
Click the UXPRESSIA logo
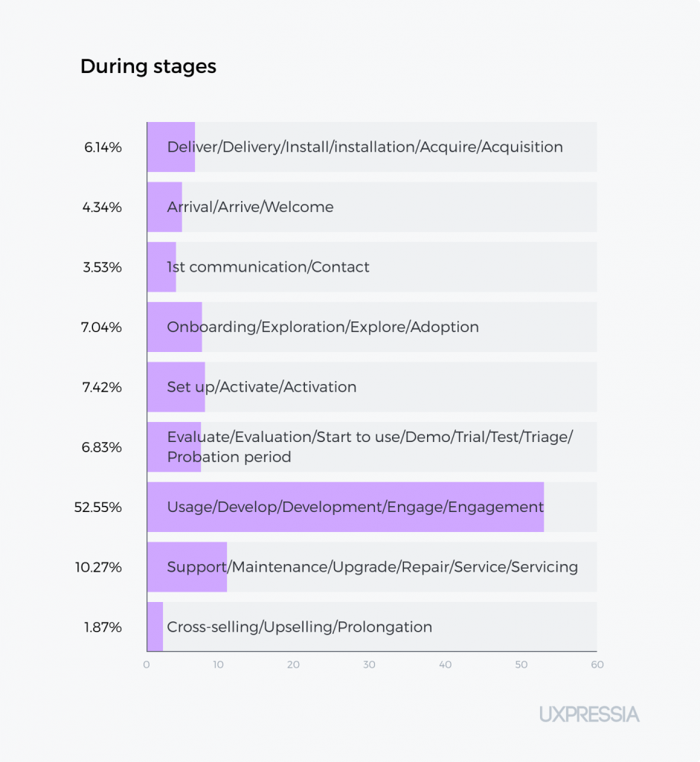click(x=589, y=714)
